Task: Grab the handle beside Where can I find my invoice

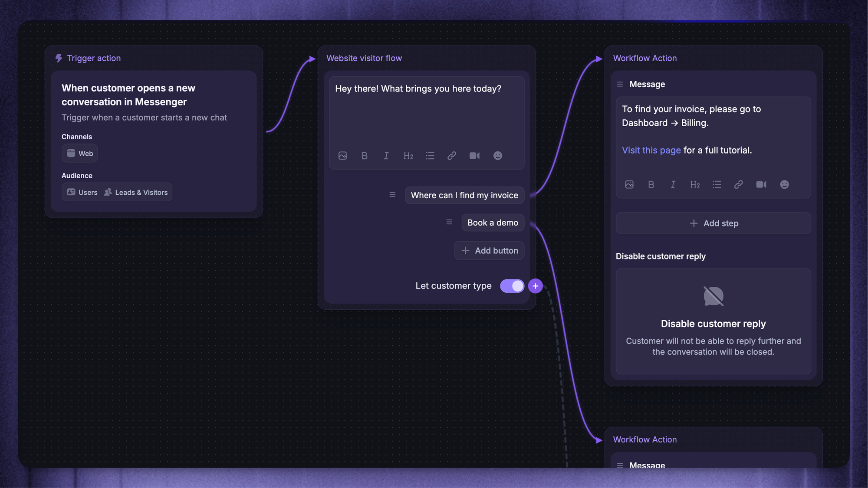Action: (x=392, y=195)
